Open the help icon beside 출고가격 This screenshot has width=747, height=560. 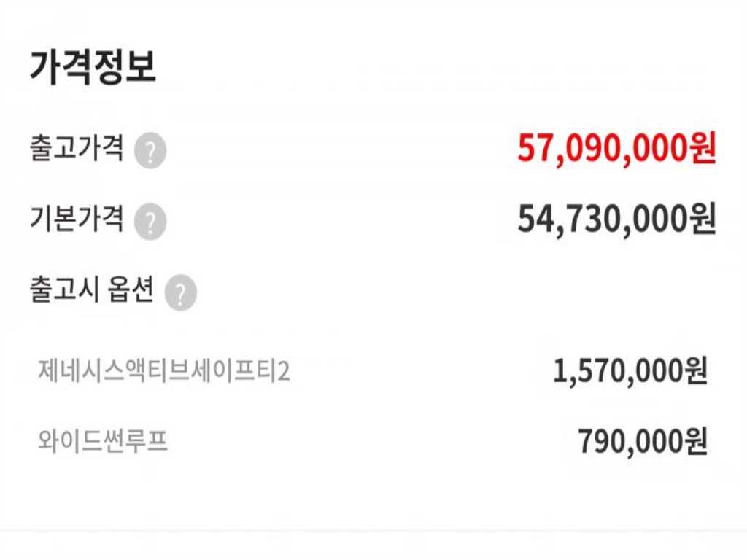[150, 152]
